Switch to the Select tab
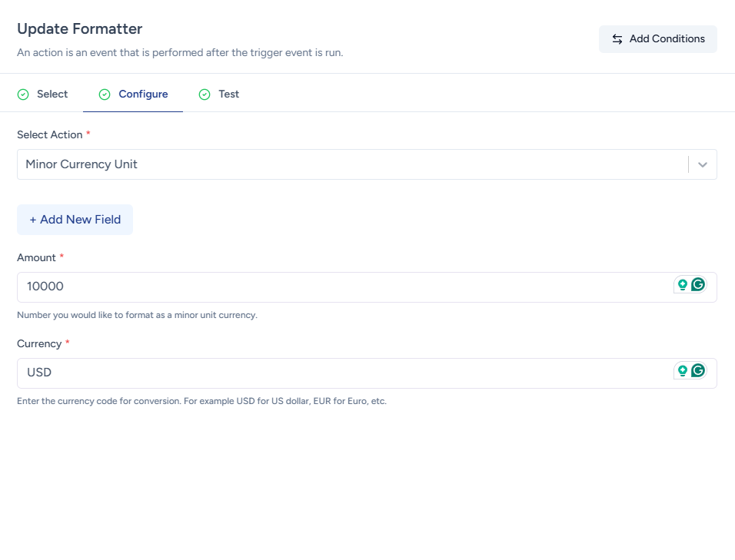 (x=52, y=94)
